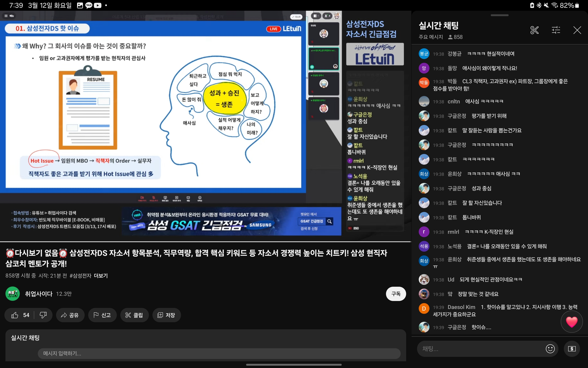
Task: Expand the 실시간 채팅 section below video
Action: click(25, 338)
